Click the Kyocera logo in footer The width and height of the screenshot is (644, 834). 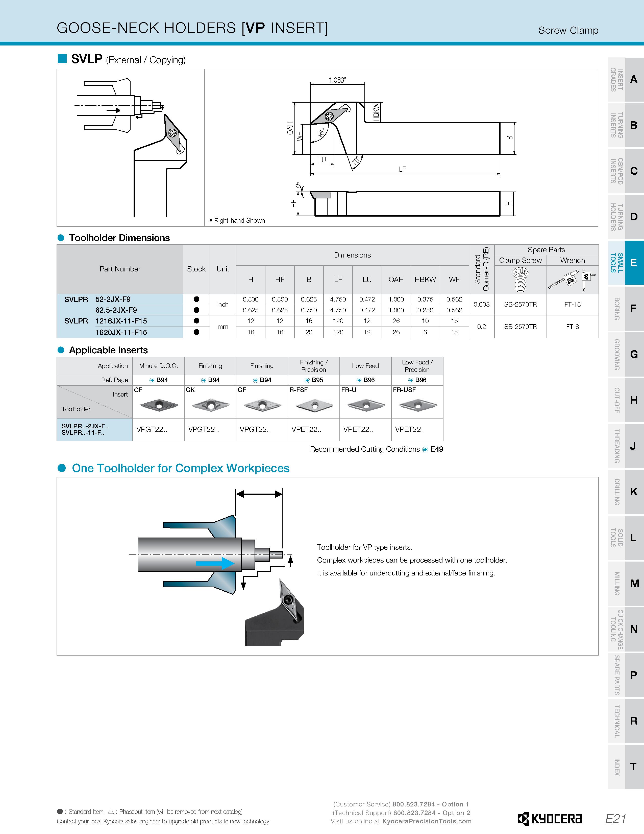(550, 818)
